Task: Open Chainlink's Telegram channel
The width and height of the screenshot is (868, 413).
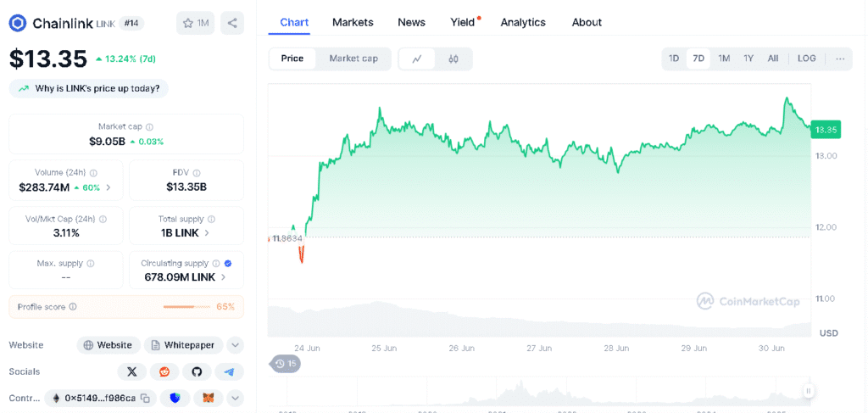Action: click(x=229, y=371)
